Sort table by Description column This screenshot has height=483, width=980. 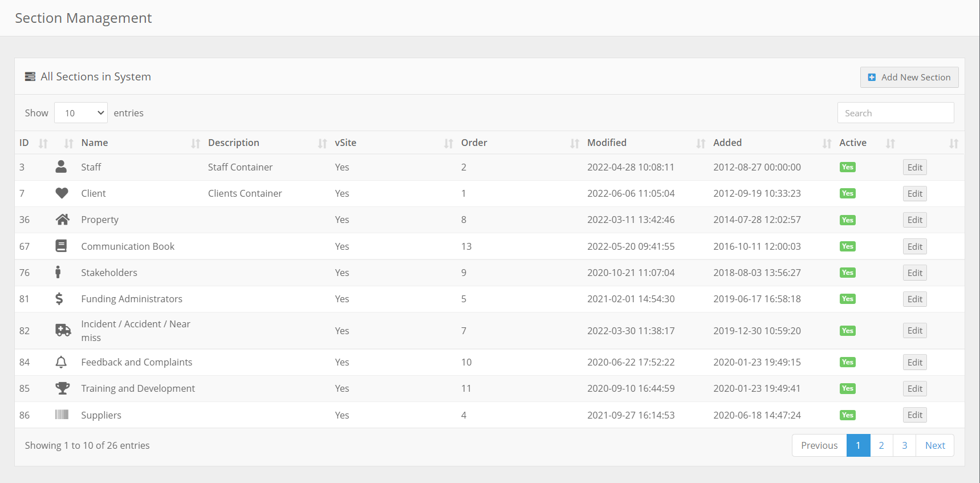267,143
